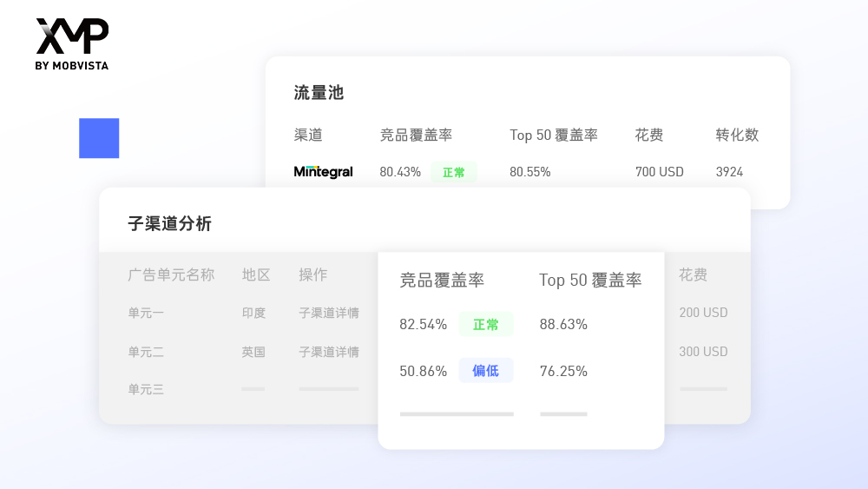Click the 80.43% coverage value

click(x=400, y=172)
